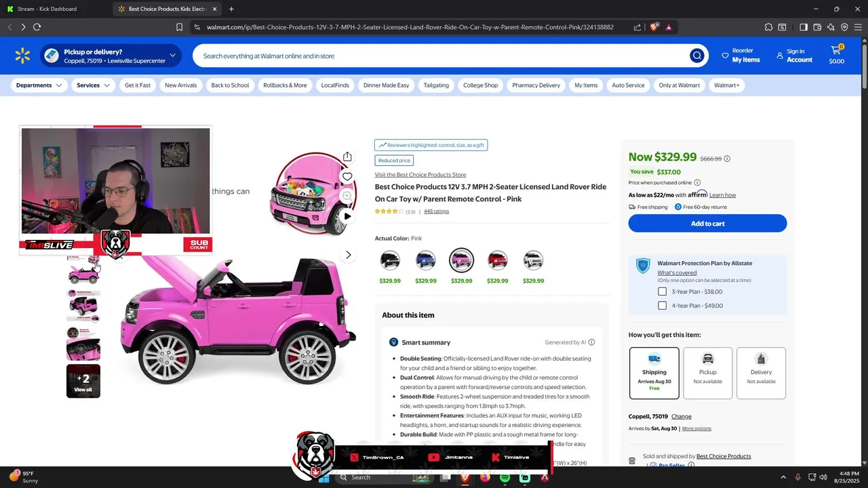
Task: Expand Pickup or delivery location dropdown
Action: [x=172, y=56]
